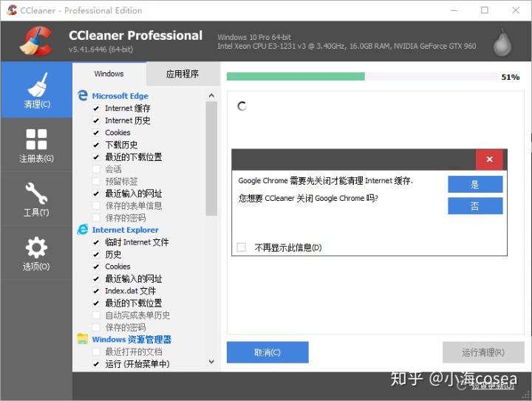
Task: Uncheck Edge Internet 缓存 checkbox
Action: [x=96, y=108]
